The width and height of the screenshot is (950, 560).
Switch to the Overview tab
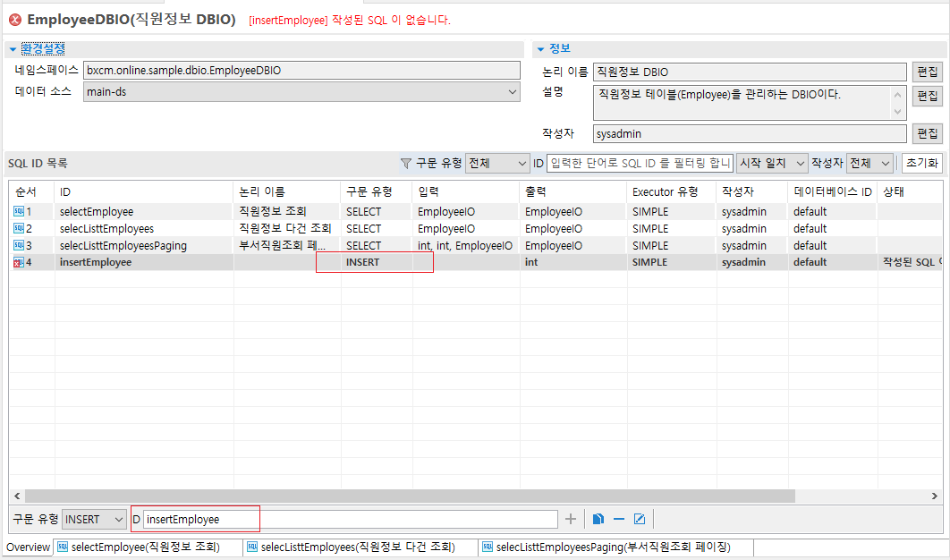[x=29, y=547]
